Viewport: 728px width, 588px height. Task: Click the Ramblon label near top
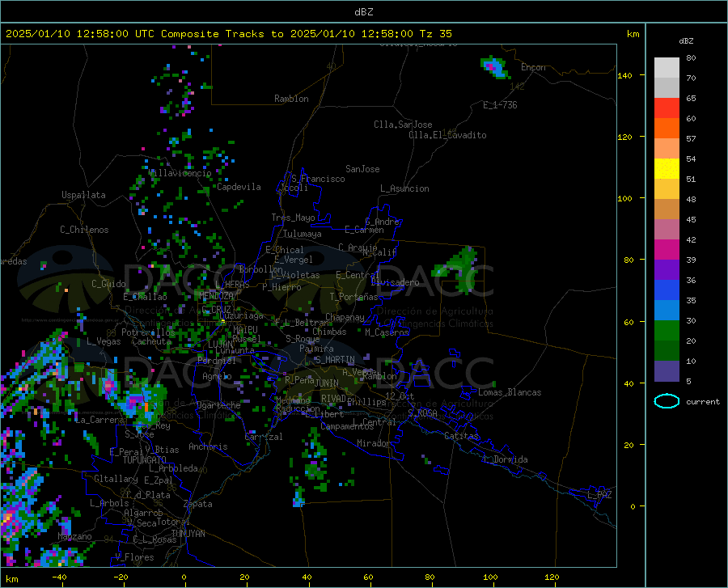291,99
